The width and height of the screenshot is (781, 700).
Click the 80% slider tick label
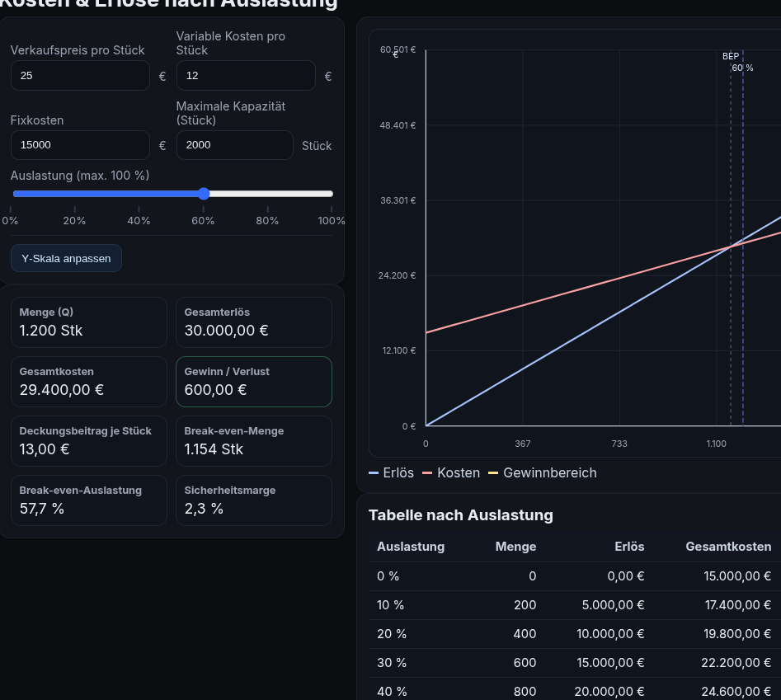pos(267,221)
